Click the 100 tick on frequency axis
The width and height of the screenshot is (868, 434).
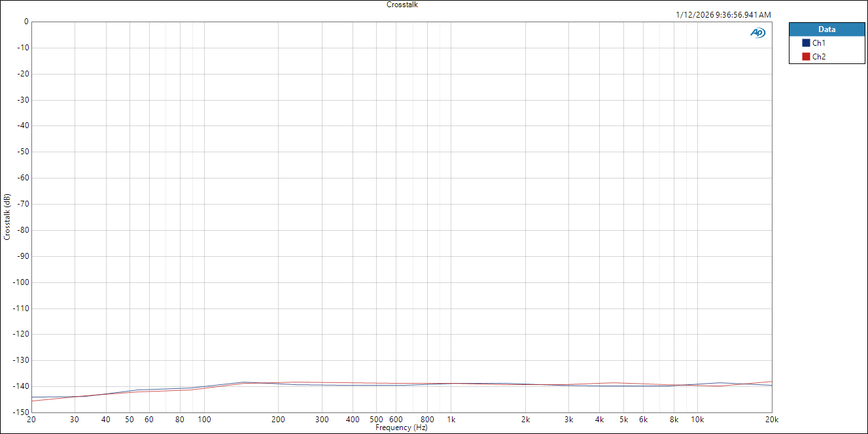pos(204,419)
